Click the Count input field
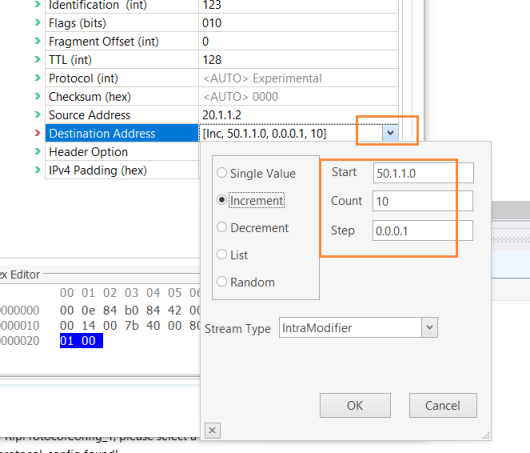The height and width of the screenshot is (453, 530). coord(423,201)
